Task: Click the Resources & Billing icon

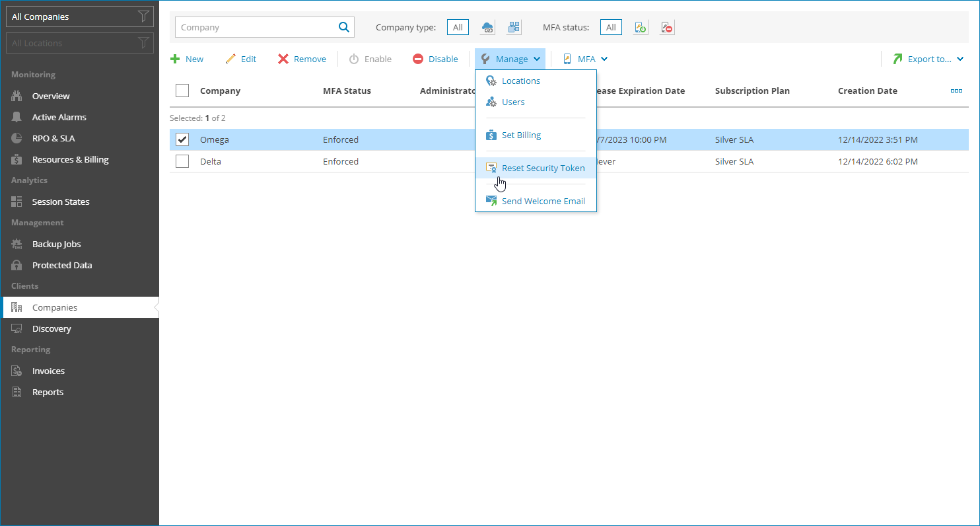Action: 17,159
